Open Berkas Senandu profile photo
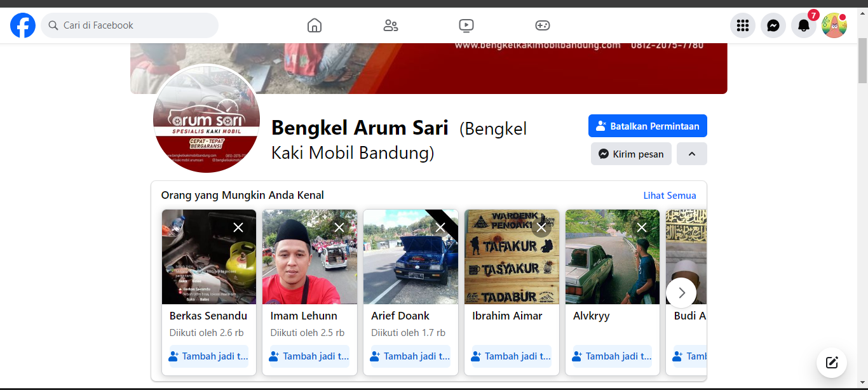This screenshot has height=390, width=868. click(209, 257)
